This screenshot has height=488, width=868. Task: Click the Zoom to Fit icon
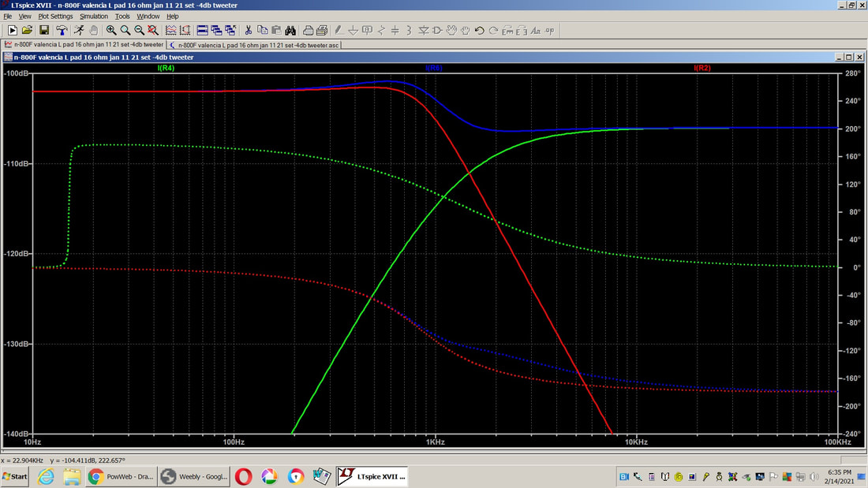pyautogui.click(x=153, y=31)
